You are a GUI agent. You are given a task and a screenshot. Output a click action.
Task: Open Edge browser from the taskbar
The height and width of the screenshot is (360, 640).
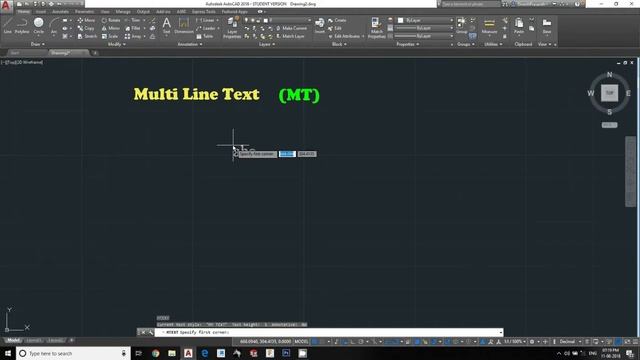pos(204,353)
